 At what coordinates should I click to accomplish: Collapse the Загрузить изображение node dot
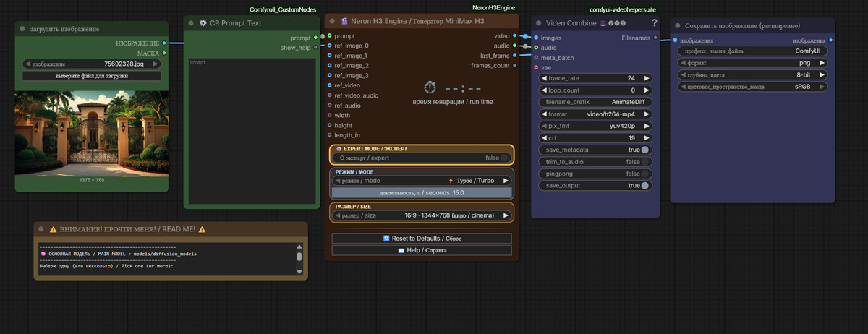point(22,29)
